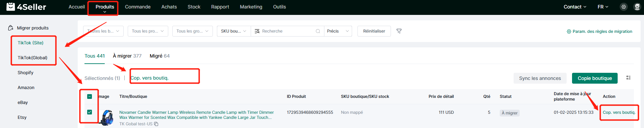Click product ID 1729539468609294555
The width and height of the screenshot is (644, 128).
coord(310,112)
